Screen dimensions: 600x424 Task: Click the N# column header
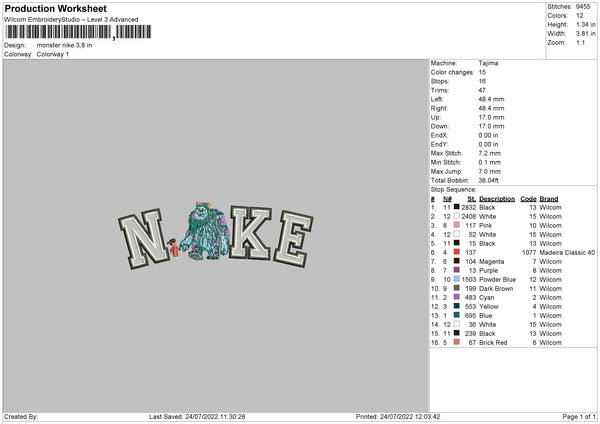point(447,199)
